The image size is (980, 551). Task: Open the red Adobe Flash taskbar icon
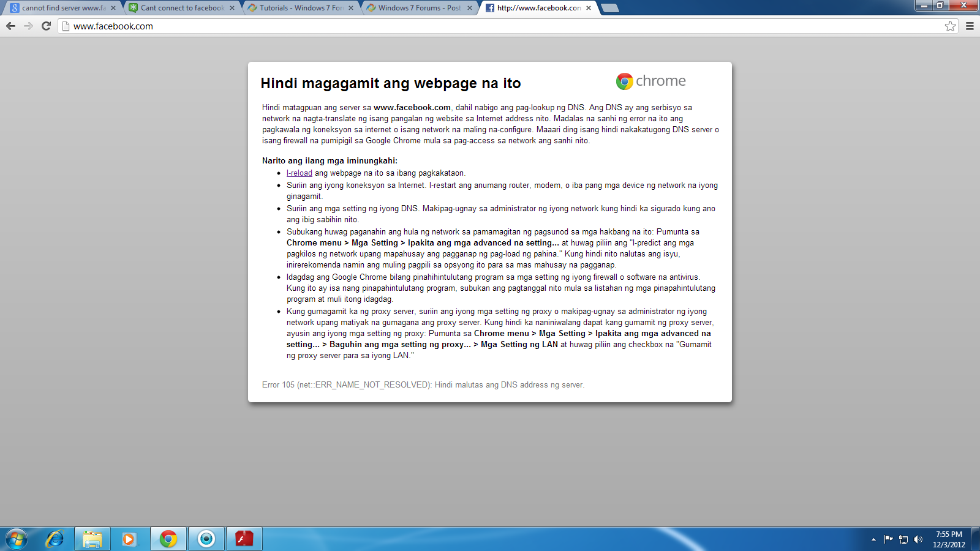(x=244, y=539)
